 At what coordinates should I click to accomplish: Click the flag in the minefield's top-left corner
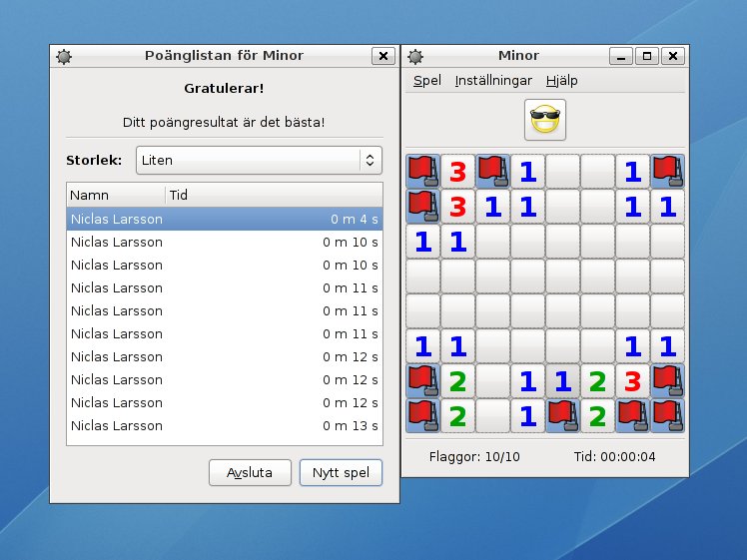(x=422, y=171)
